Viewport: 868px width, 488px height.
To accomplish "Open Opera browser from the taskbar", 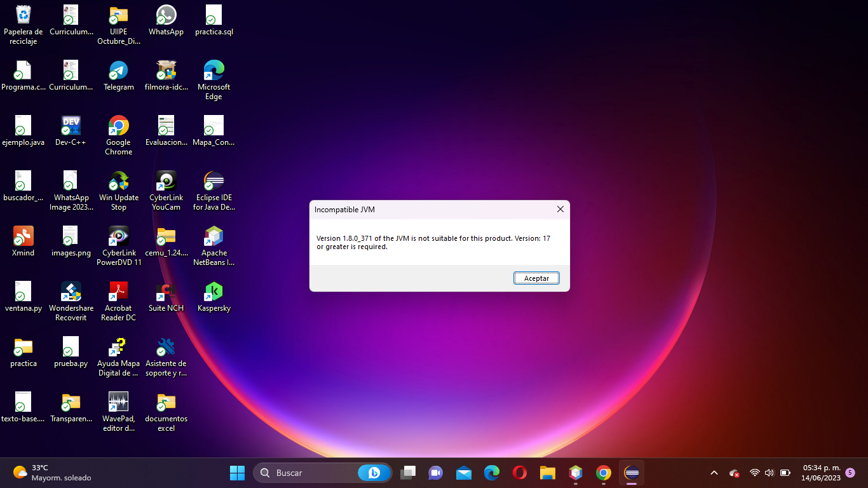I will point(520,473).
